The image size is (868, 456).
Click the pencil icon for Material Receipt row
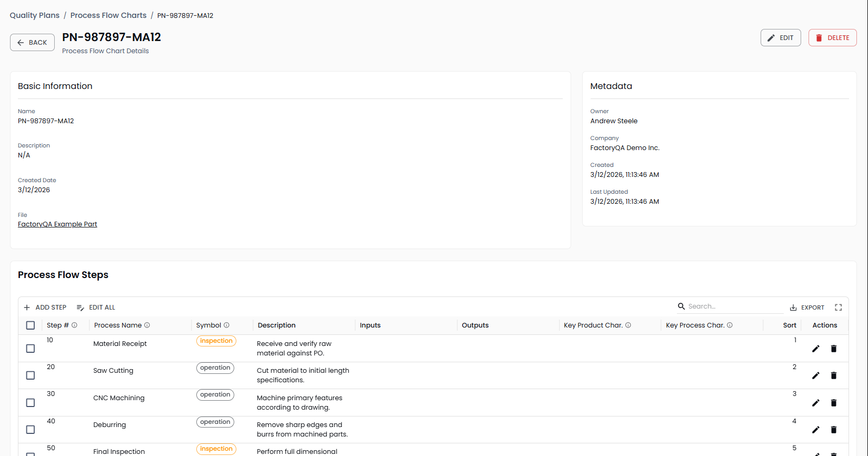point(815,349)
